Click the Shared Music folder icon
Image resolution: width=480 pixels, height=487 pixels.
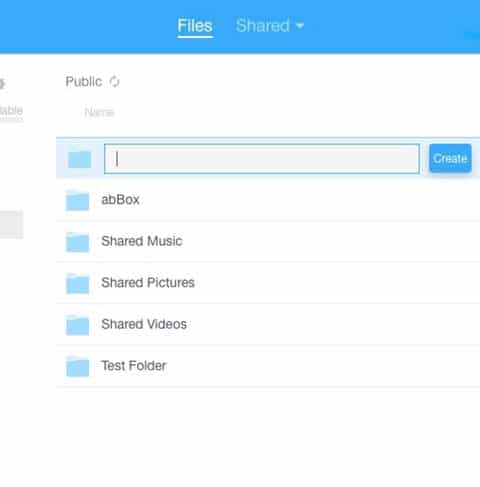(x=78, y=242)
